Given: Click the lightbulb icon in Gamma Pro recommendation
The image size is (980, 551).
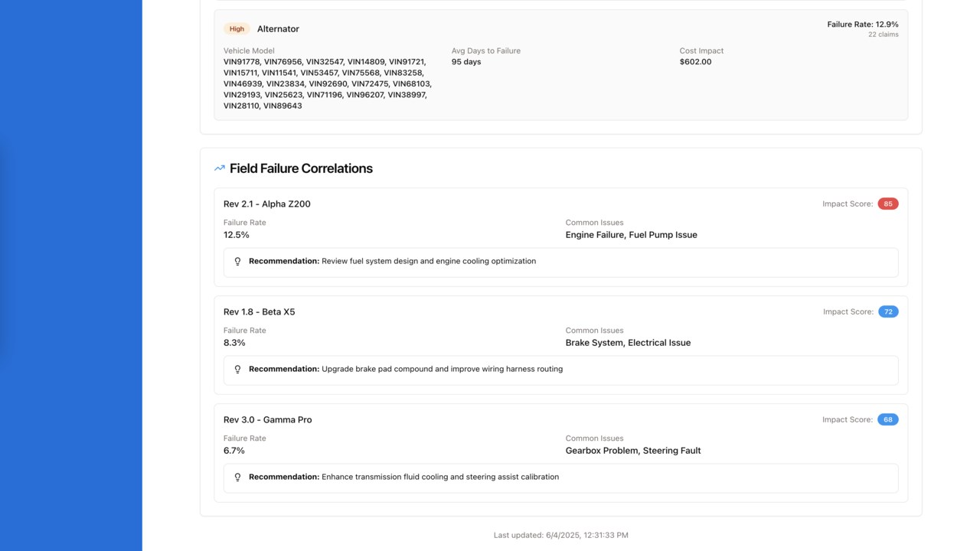Looking at the screenshot, I should pyautogui.click(x=237, y=478).
